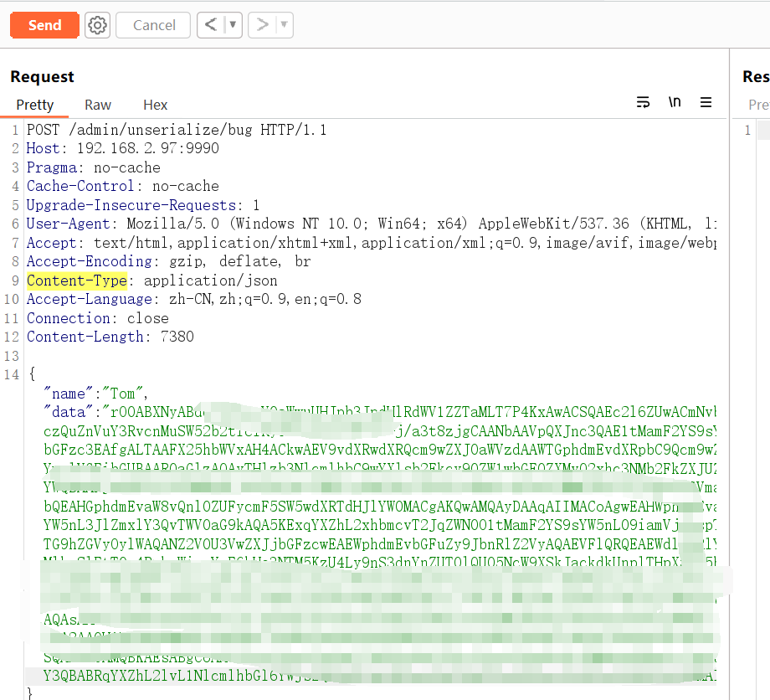Click the POST /admin/unserialize/bug request line
Screen dimensions: 770x700
177,130
